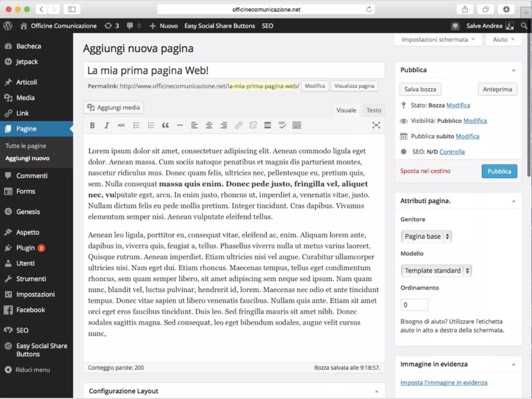Toggle the kitchen sink toolbar row
The height and width of the screenshot is (399, 532).
[297, 125]
